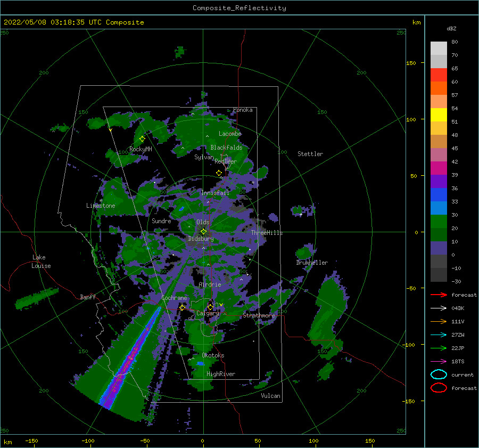Click the Didsbury town label
The width and height of the screenshot is (479, 448).
point(201,239)
